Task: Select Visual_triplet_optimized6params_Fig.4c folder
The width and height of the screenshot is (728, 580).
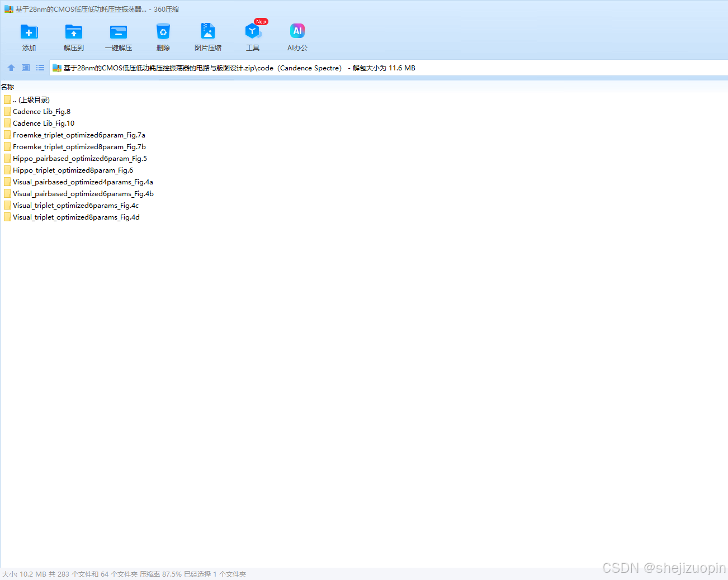Action: click(x=71, y=206)
